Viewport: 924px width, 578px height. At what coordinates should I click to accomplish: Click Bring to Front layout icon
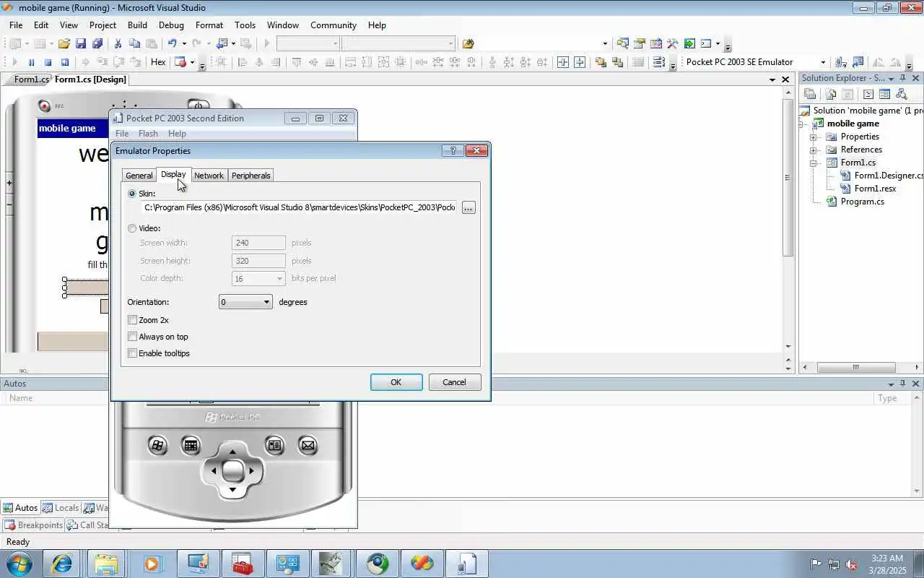tap(601, 62)
